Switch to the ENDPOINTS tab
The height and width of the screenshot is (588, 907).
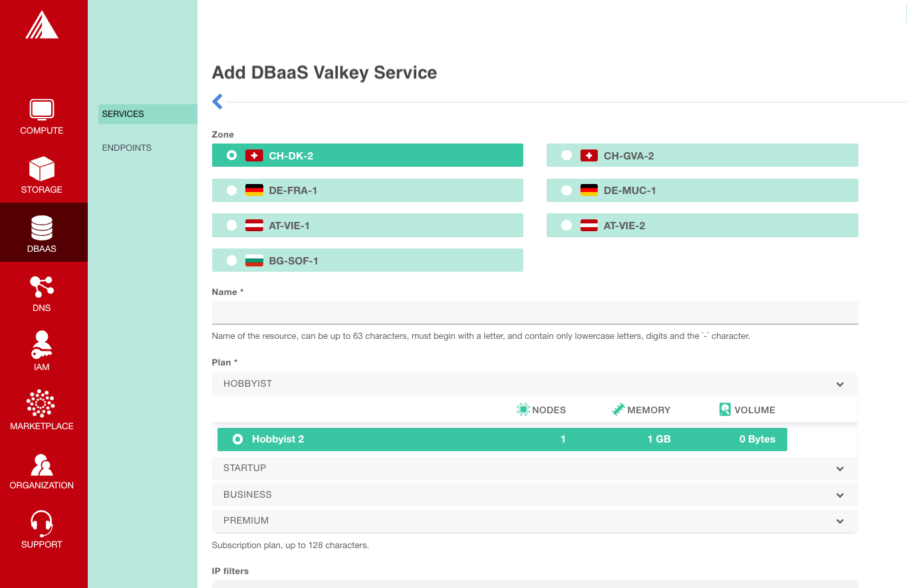[x=127, y=147]
